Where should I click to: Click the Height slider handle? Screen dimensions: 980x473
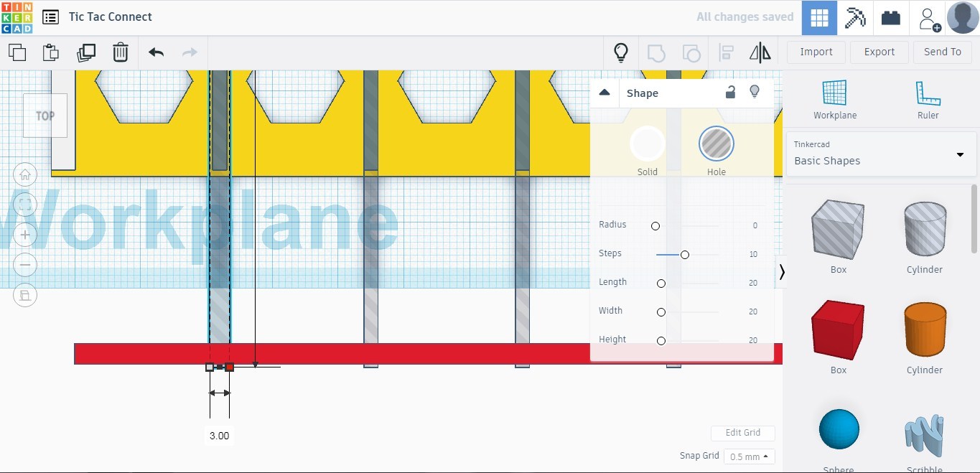pyautogui.click(x=661, y=341)
